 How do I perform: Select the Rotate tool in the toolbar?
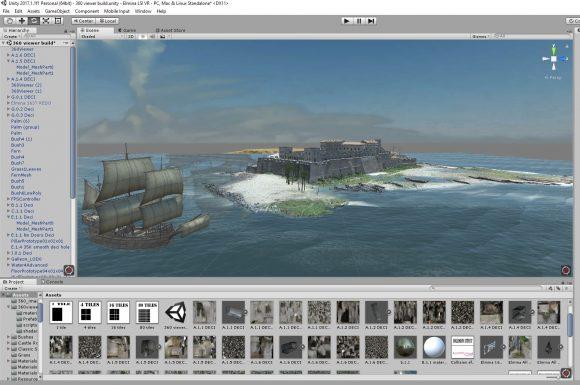tap(34, 21)
